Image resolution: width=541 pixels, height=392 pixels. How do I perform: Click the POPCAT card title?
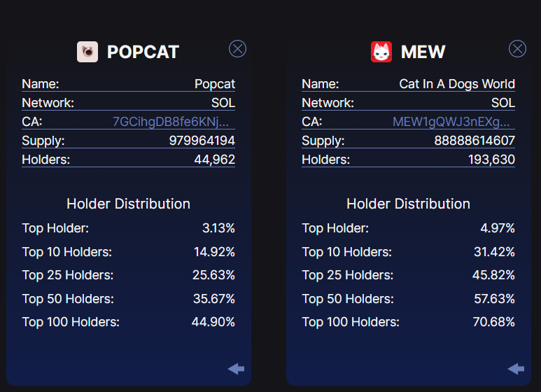(143, 52)
